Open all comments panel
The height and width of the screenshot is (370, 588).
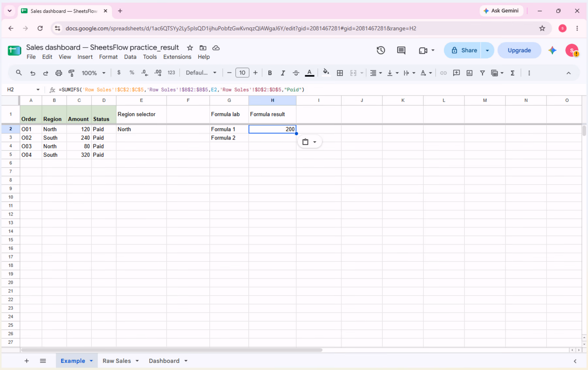401,50
